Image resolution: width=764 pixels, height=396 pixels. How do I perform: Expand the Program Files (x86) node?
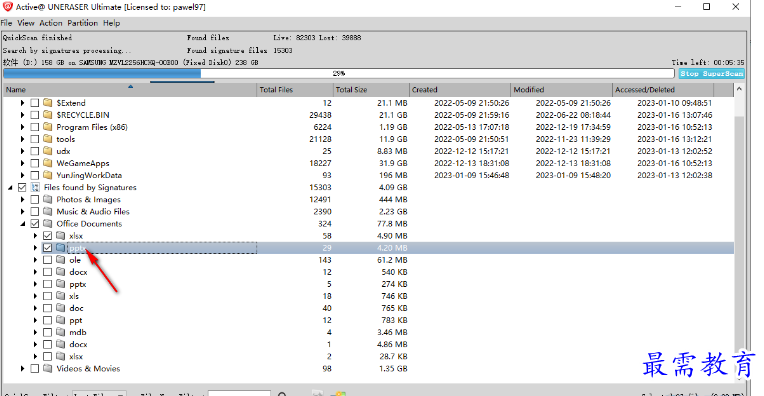point(22,127)
